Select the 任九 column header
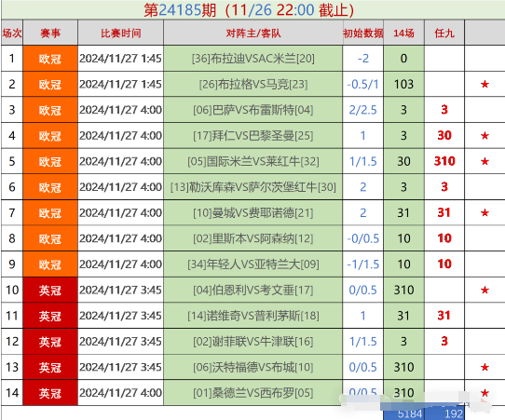 click(444, 33)
